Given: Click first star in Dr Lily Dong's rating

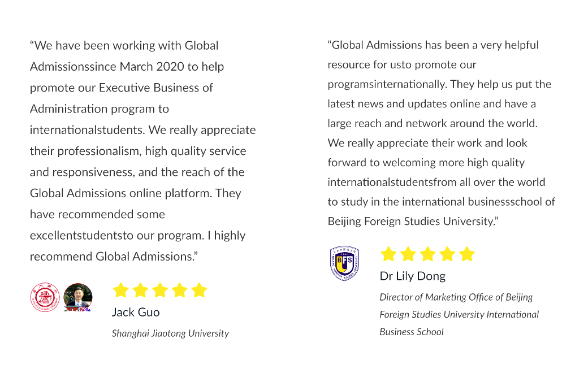Looking at the screenshot, I should [x=388, y=254].
